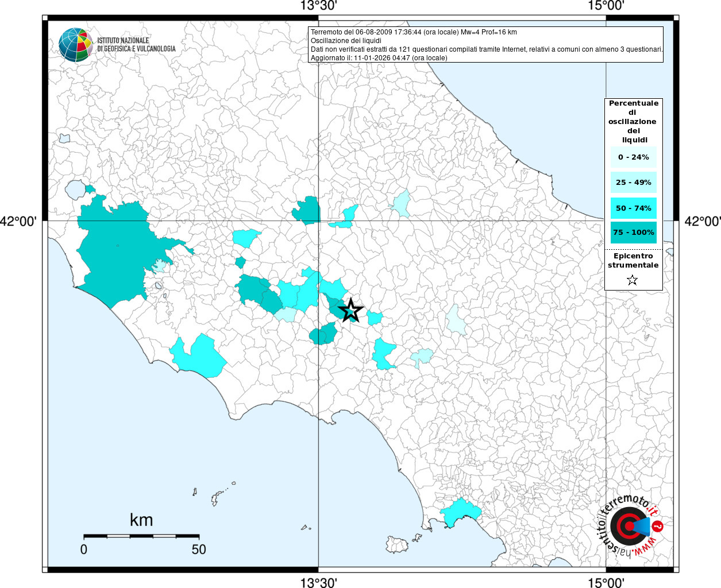Select the 0 - 24% legend swatch

click(x=634, y=157)
